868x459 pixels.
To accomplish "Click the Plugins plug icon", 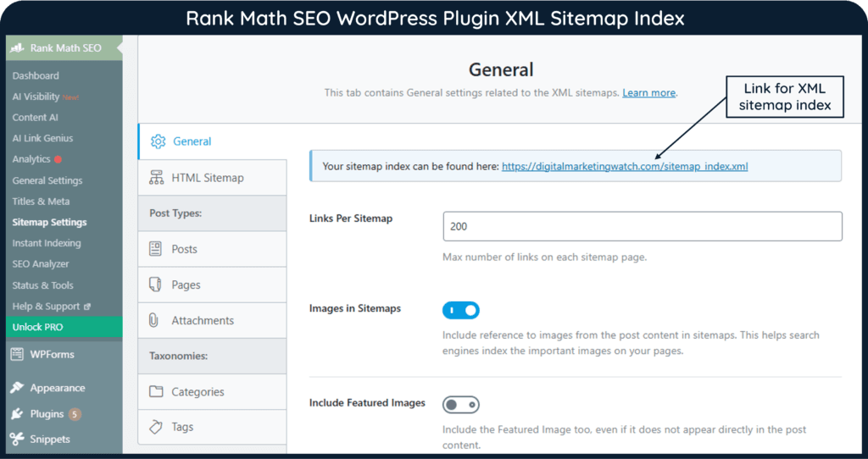I will [17, 413].
